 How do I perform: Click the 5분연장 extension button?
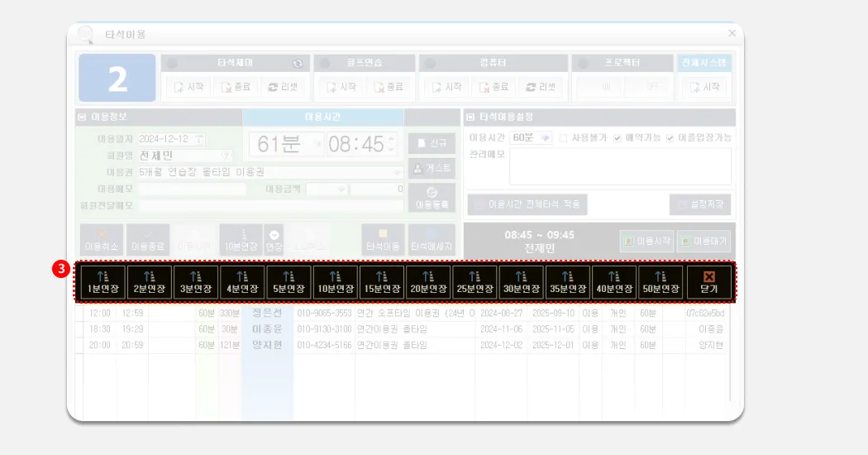289,282
